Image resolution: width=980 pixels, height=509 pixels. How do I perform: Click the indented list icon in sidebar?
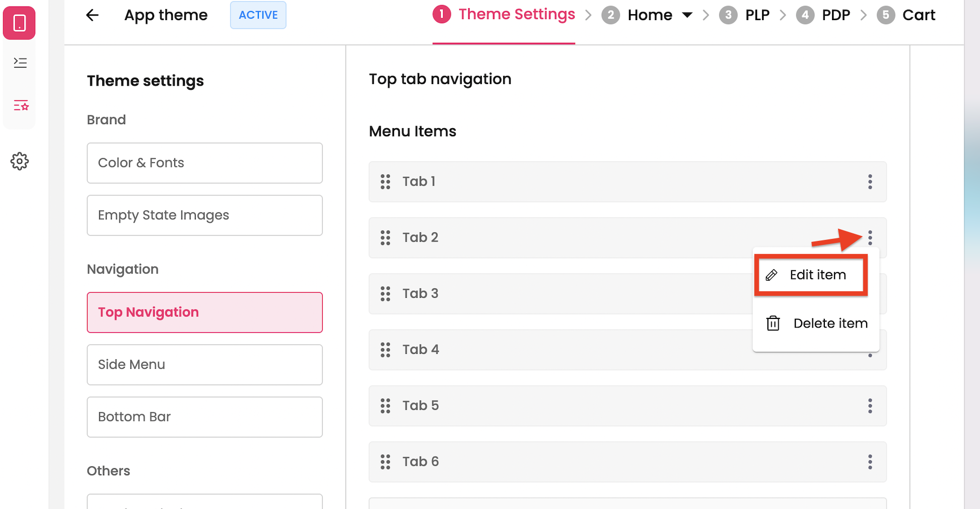[x=20, y=62]
